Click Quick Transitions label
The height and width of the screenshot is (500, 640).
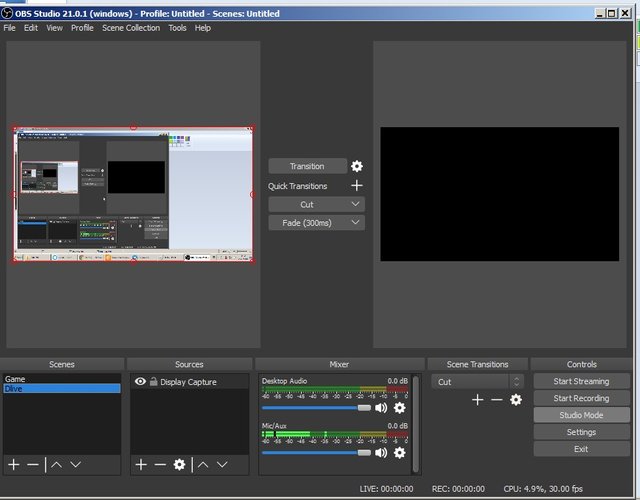pos(298,186)
